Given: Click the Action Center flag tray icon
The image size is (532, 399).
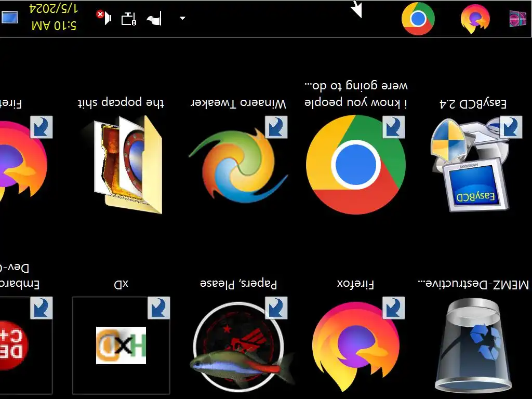Looking at the screenshot, I should [x=154, y=18].
